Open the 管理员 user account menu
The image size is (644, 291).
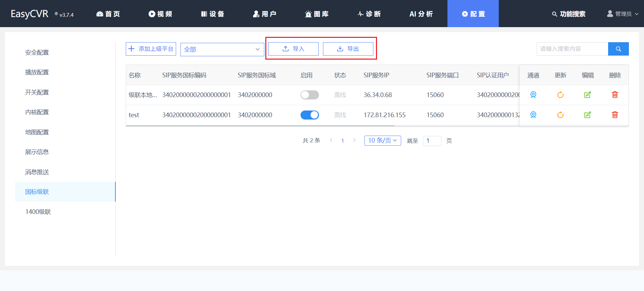[623, 14]
